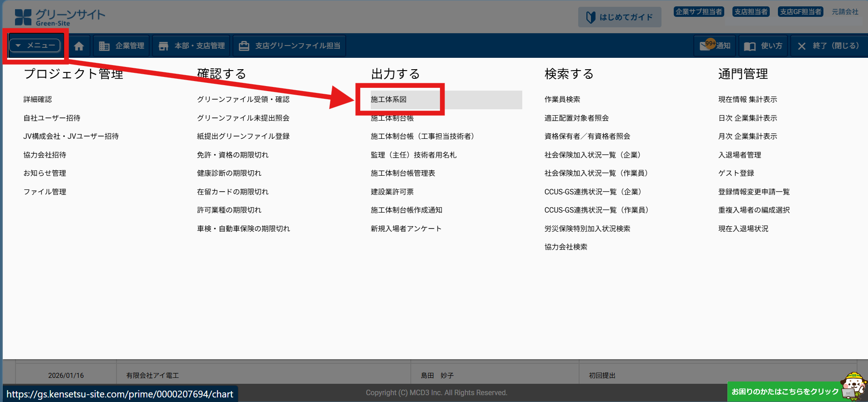Open the 使い方 book icon guide
This screenshot has width=868, height=402.
749,46
